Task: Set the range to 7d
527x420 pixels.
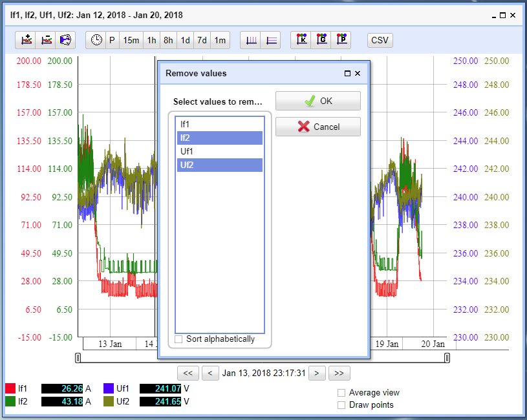Action: pos(202,40)
